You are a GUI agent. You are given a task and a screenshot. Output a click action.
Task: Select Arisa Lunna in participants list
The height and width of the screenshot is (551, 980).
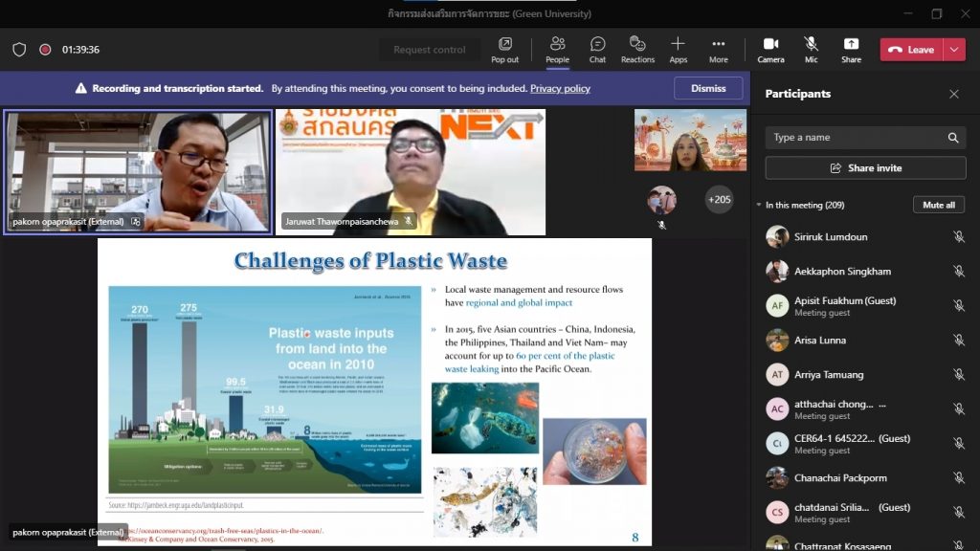click(819, 341)
